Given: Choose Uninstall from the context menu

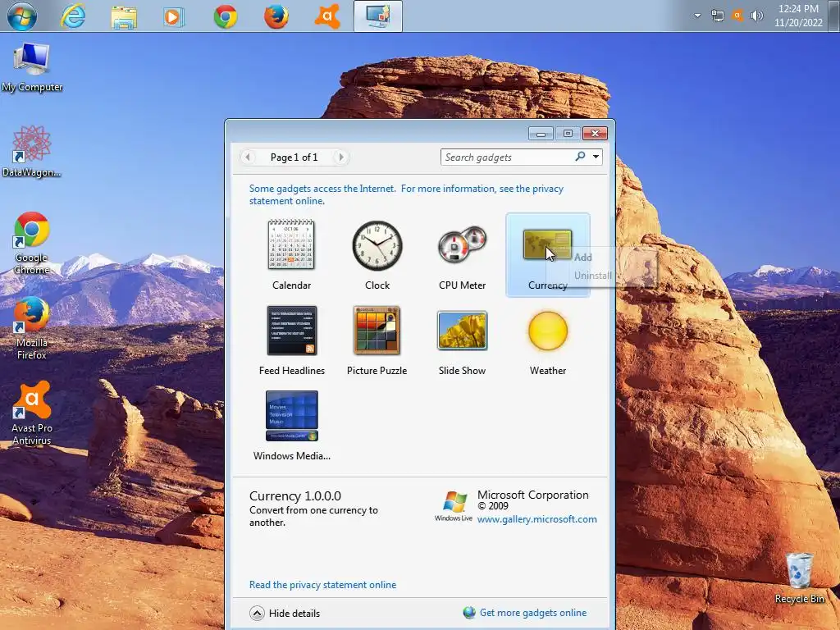Looking at the screenshot, I should tap(592, 276).
